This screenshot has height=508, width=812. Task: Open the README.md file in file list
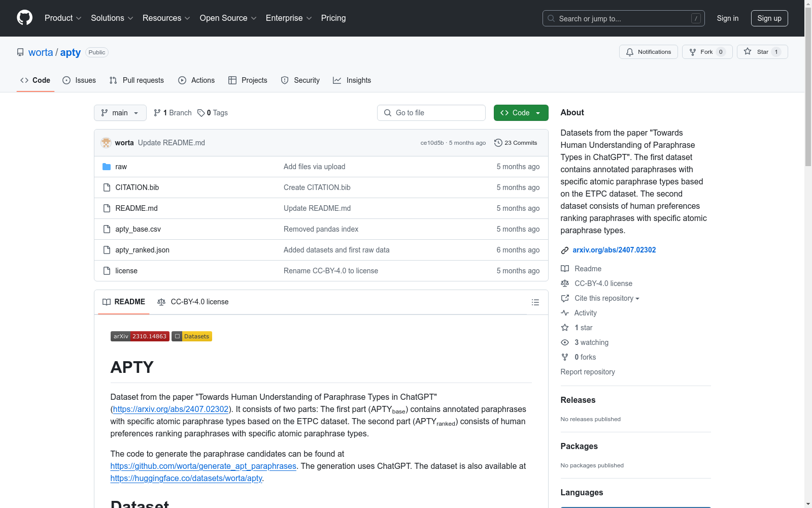click(x=137, y=208)
